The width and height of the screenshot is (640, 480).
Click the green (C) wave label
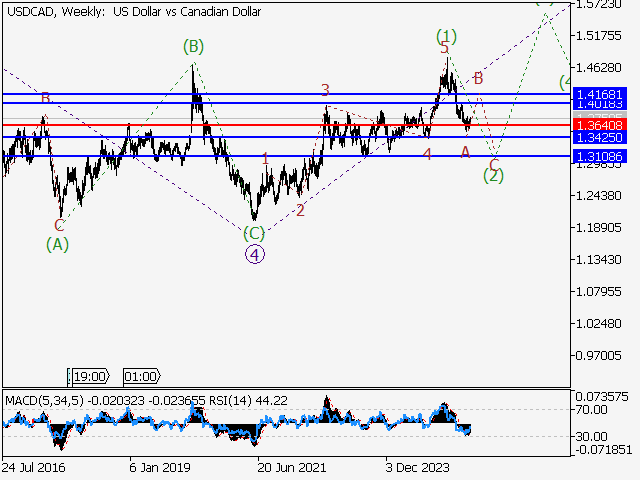(255, 233)
